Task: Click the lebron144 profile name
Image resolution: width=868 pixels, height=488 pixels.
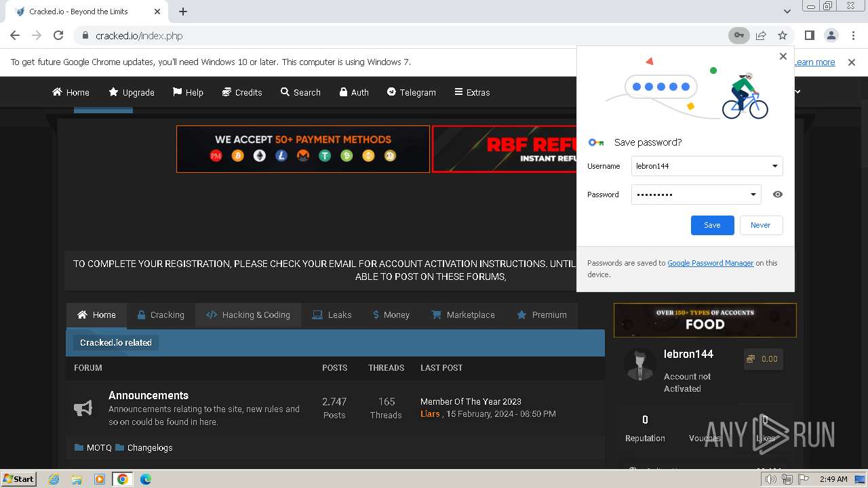Action: point(688,354)
